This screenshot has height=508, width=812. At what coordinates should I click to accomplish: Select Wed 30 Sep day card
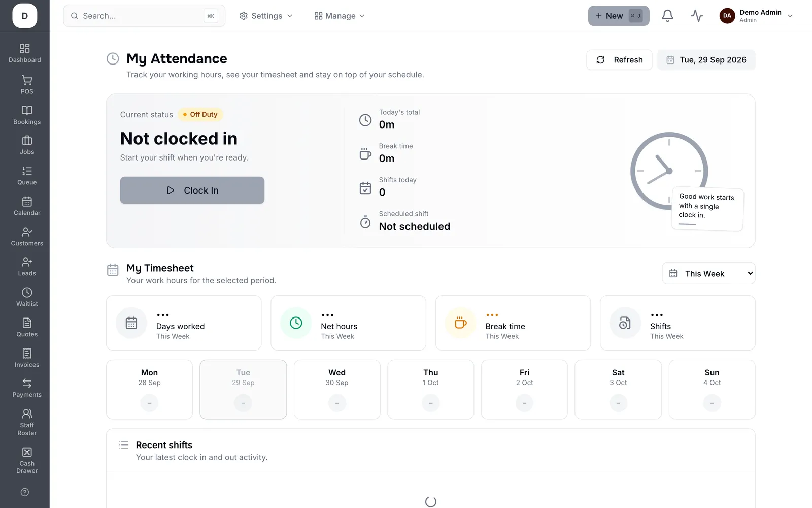pyautogui.click(x=337, y=390)
